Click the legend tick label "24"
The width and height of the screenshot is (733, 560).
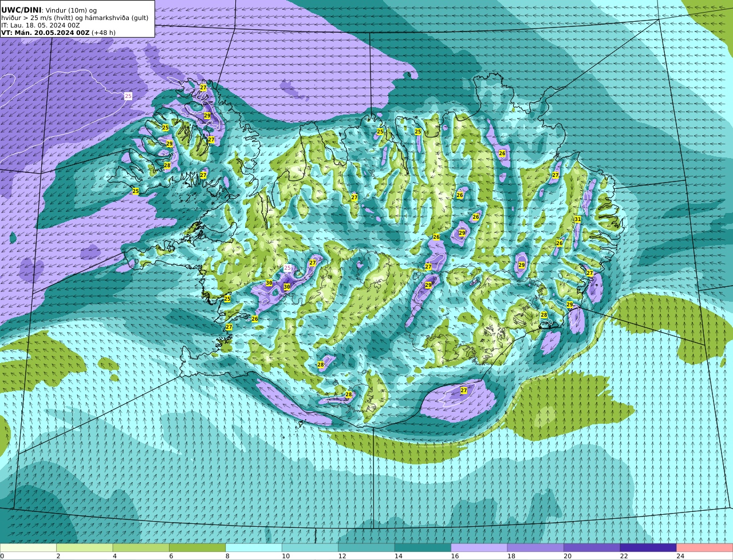tap(680, 556)
